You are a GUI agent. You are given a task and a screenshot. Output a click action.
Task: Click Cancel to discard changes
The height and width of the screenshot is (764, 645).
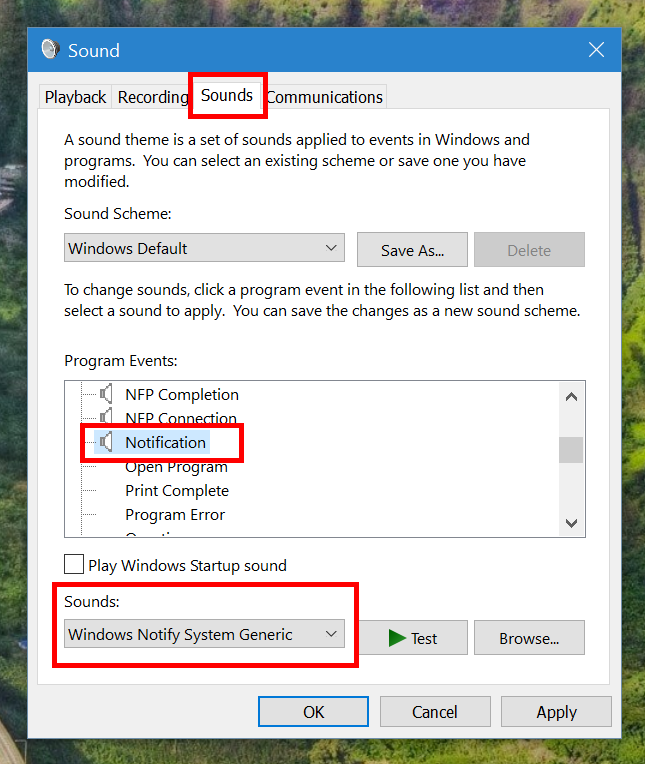pyautogui.click(x=435, y=712)
